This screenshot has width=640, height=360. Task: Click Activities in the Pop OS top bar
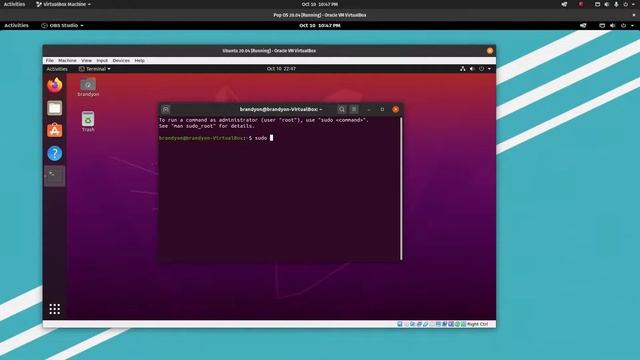[x=16, y=25]
